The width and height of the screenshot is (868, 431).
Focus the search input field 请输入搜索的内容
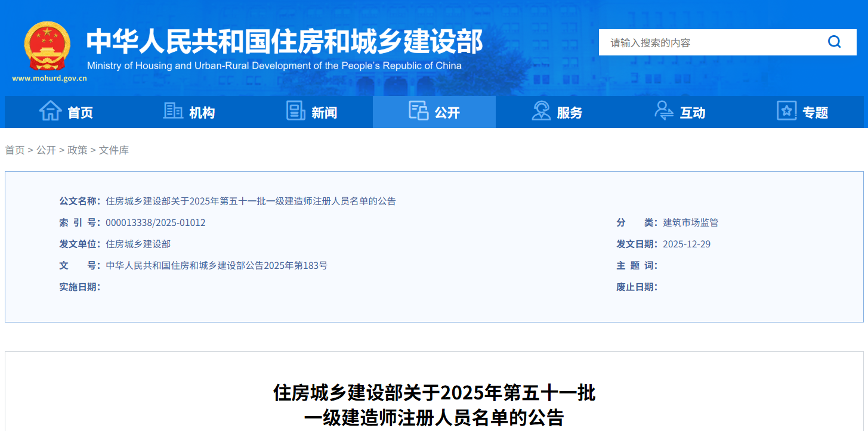click(x=710, y=43)
